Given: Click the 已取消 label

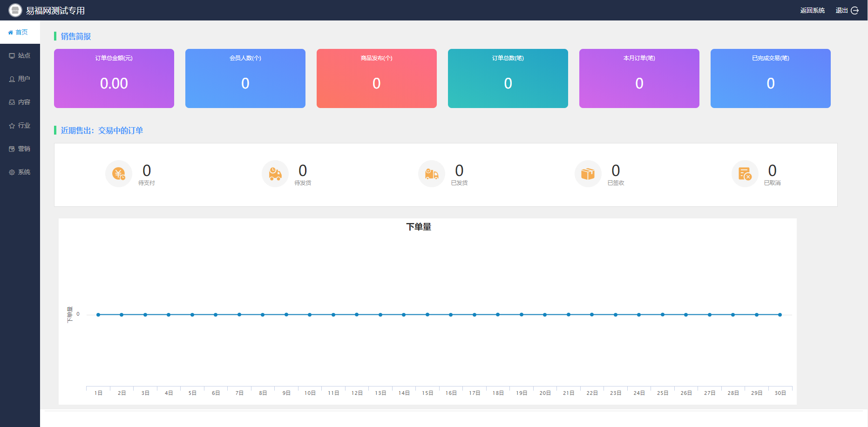Looking at the screenshot, I should pos(772,183).
